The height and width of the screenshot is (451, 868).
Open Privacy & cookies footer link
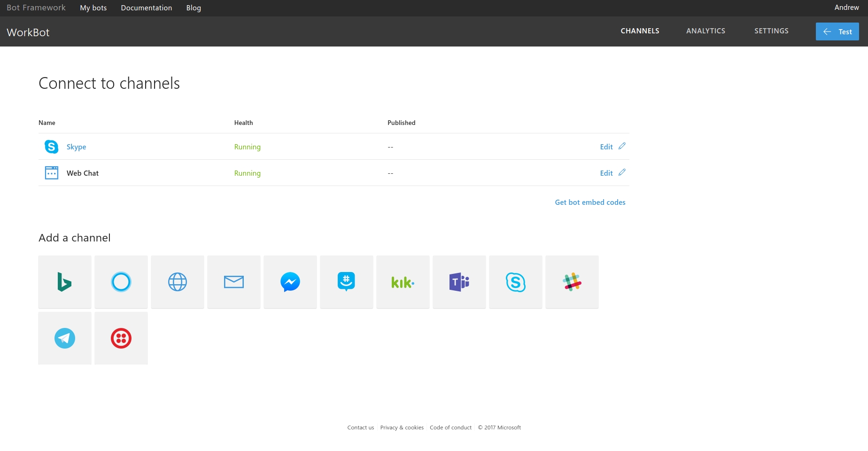[402, 428]
